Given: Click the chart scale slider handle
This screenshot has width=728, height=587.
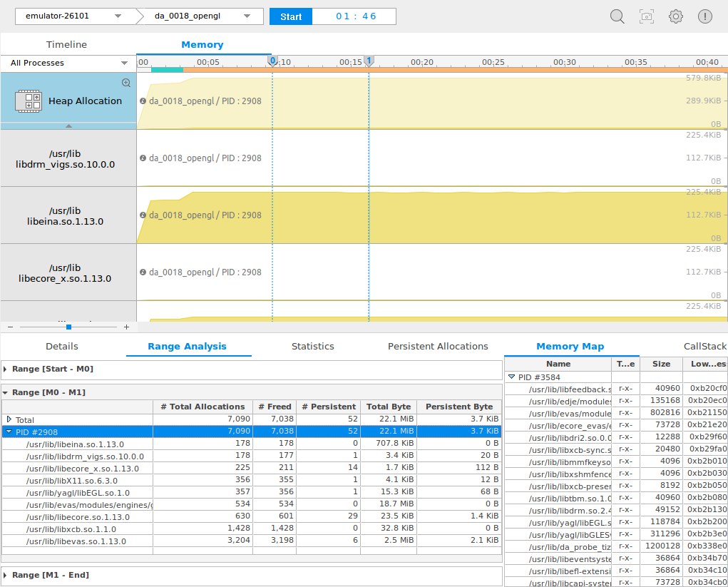Looking at the screenshot, I should [68, 327].
